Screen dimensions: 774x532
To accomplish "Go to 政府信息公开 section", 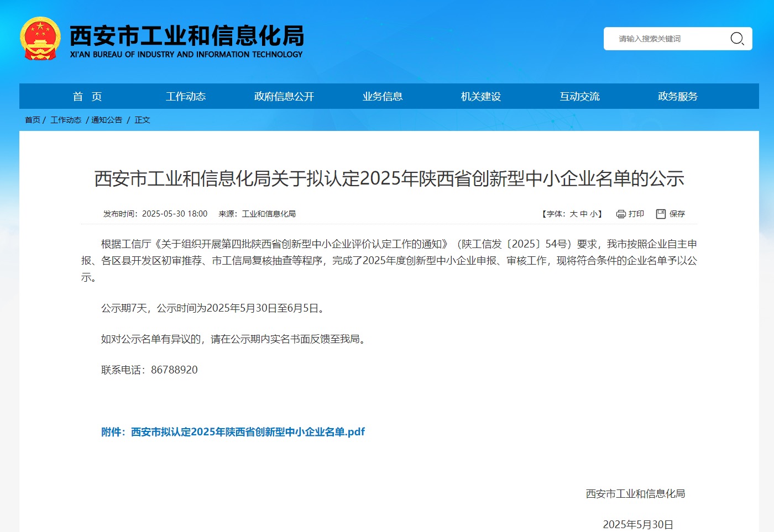I will (284, 97).
